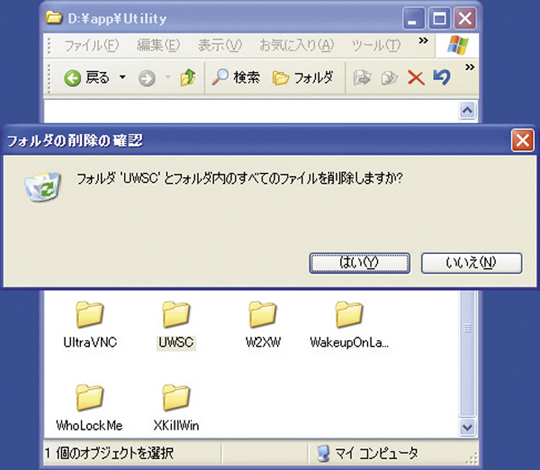Click the blue Undo arrow icon
Screen dimensions: 540x470
(x=442, y=77)
